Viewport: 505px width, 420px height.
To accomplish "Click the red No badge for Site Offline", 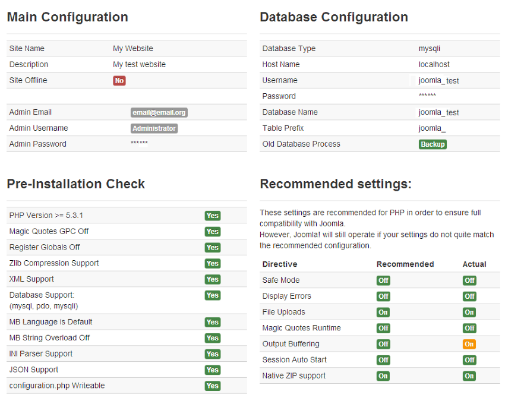I will (119, 81).
